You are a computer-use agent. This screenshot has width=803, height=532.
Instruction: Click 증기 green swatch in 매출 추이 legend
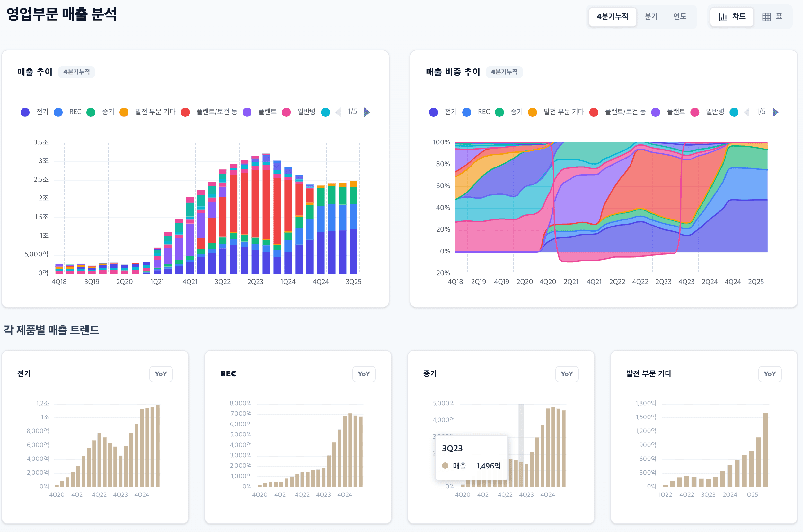(x=91, y=112)
